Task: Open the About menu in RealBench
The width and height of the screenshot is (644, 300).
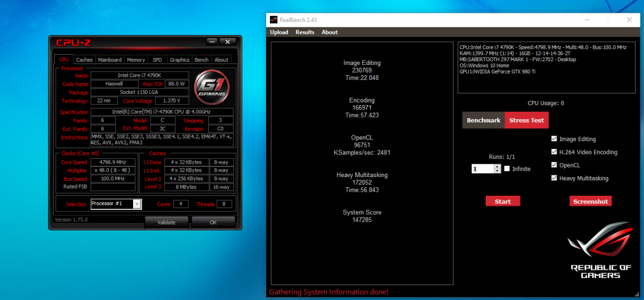Action: point(330,32)
